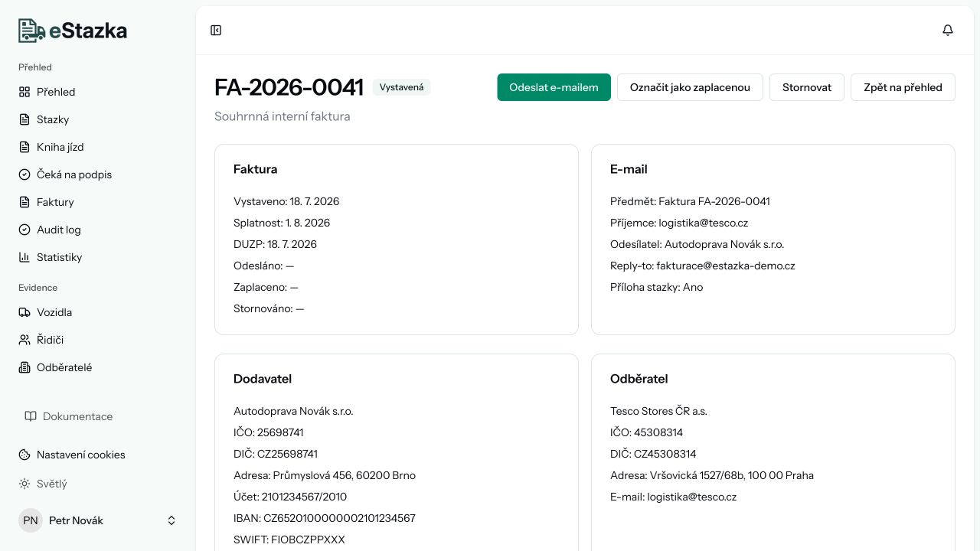This screenshot has width=980, height=551.
Task: Click Adresa: Průmyslová 456, 60200 Brno
Action: click(325, 475)
